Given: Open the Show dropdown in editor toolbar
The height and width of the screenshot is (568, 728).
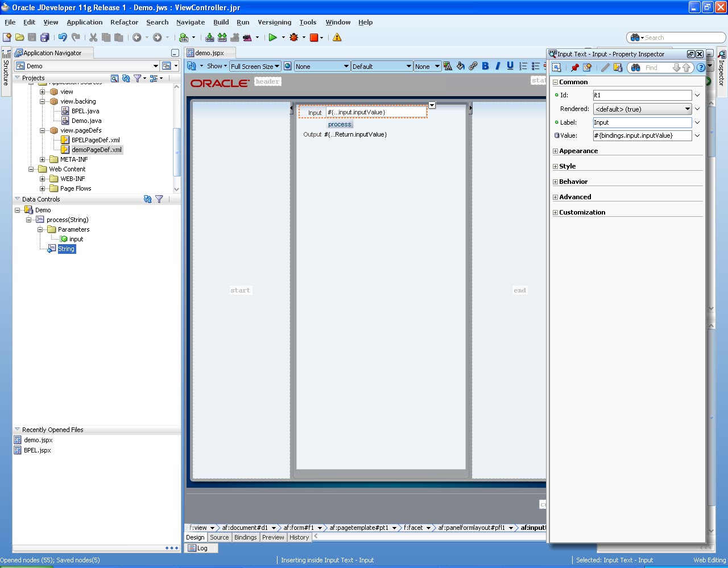Looking at the screenshot, I should click(x=217, y=66).
